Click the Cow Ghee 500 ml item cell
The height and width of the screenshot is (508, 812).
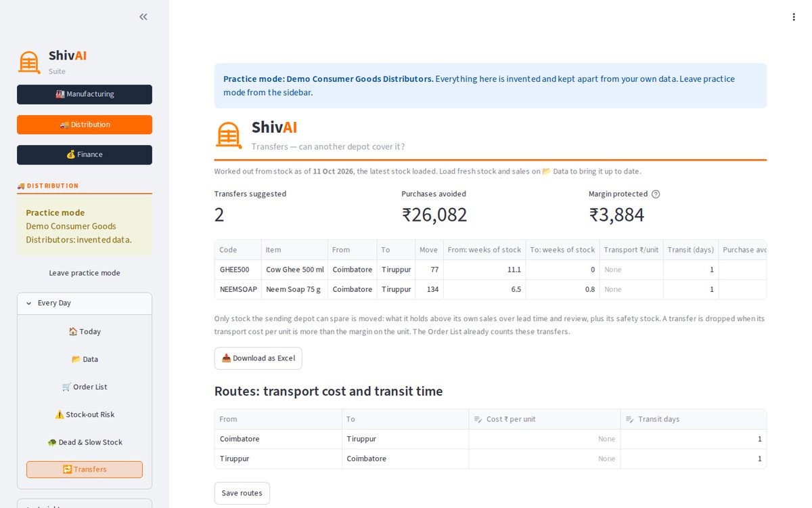294,270
